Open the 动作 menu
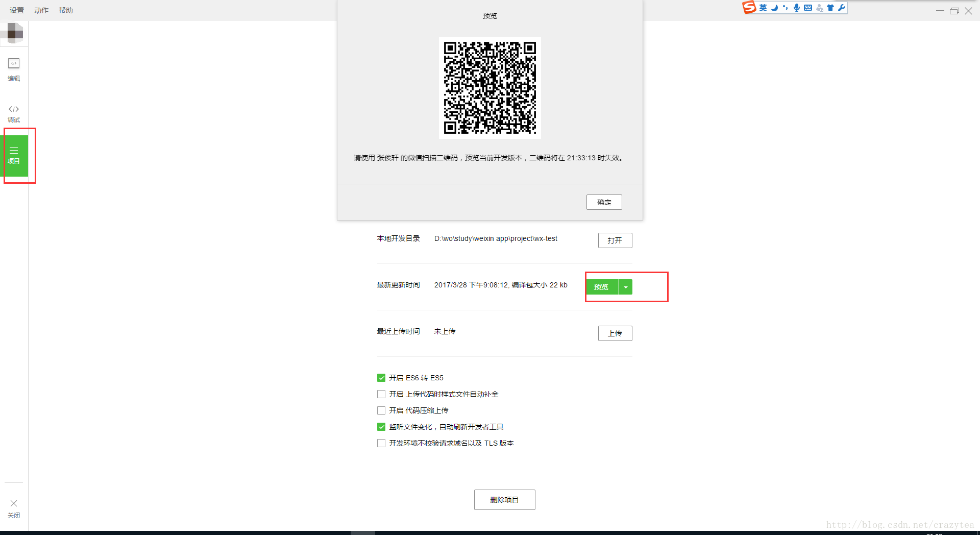This screenshot has width=980, height=535. click(x=41, y=10)
